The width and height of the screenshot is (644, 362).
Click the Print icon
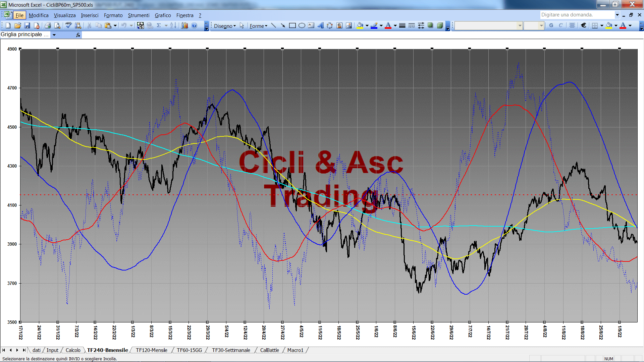point(48,25)
